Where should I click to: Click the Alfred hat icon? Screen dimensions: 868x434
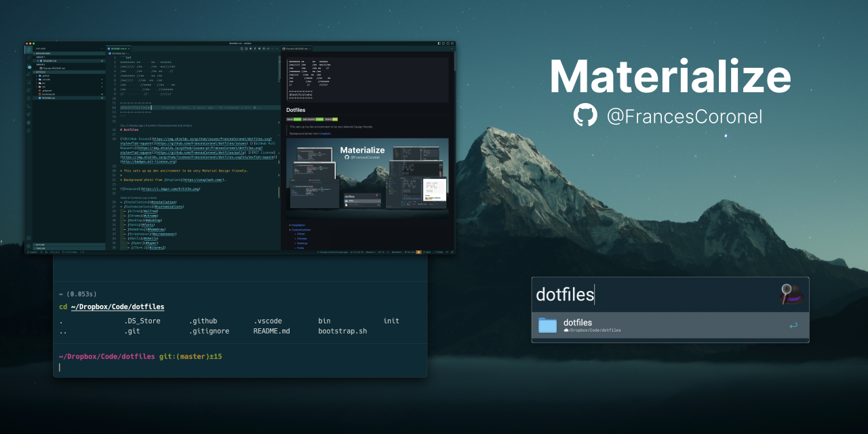tap(791, 294)
